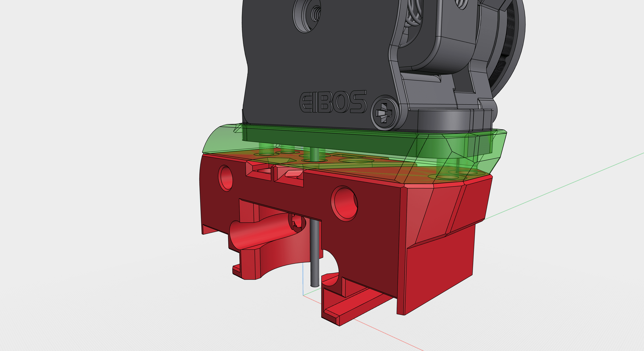The image size is (644, 351).
Task: Select the large right circular hole in red mount
Action: 344,203
